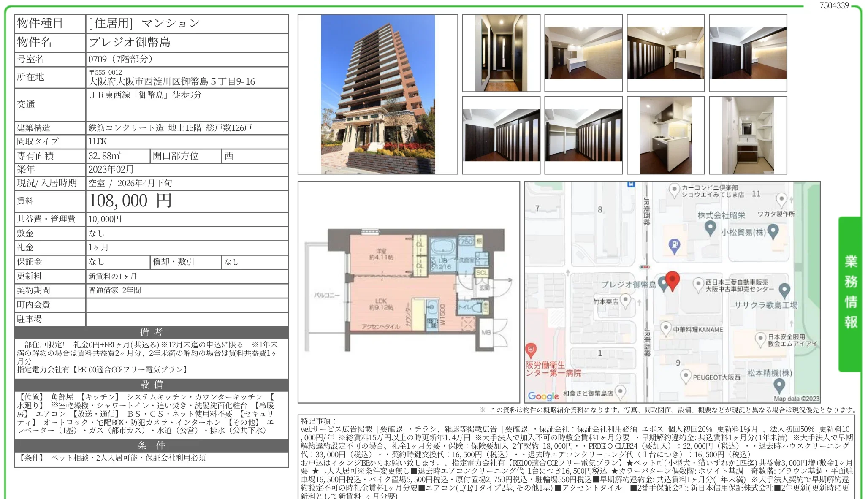
Task: Click the Google logo on the map
Action: [x=543, y=396]
